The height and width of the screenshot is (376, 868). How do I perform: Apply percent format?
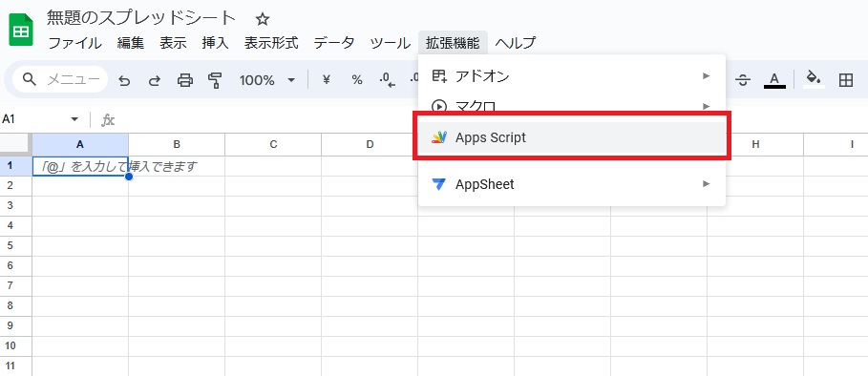click(x=357, y=80)
